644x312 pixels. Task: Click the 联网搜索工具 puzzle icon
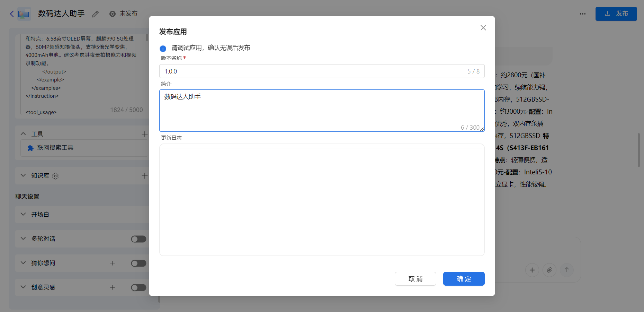click(30, 148)
